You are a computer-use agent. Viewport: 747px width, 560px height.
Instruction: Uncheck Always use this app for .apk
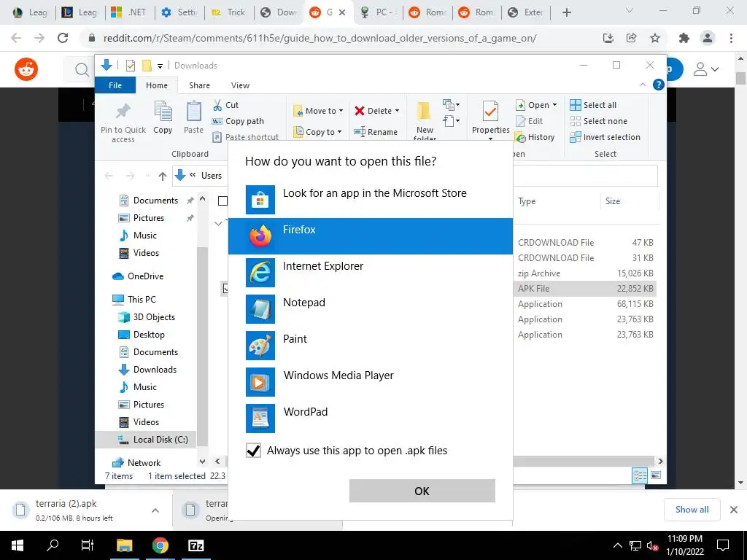pyautogui.click(x=253, y=451)
